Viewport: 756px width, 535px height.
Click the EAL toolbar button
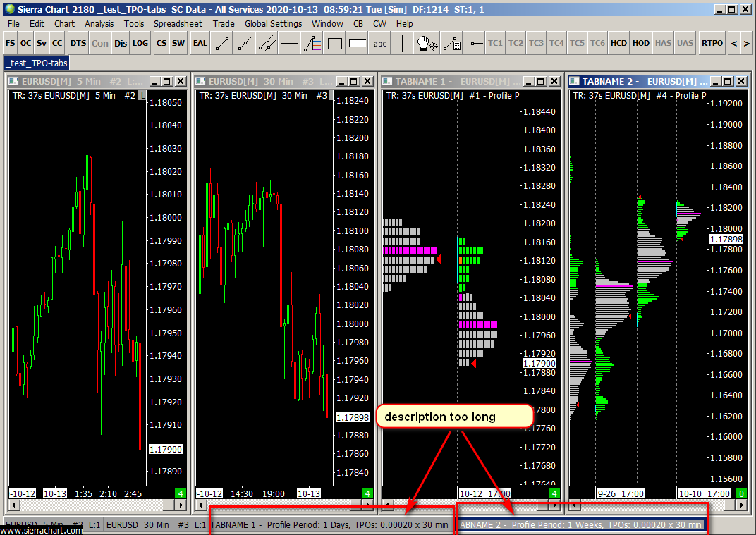[x=200, y=43]
